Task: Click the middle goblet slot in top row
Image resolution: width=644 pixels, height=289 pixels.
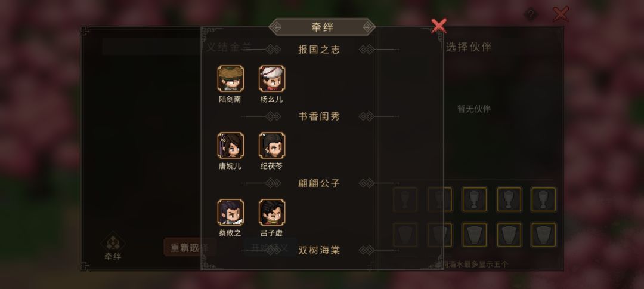Action: pyautogui.click(x=475, y=200)
